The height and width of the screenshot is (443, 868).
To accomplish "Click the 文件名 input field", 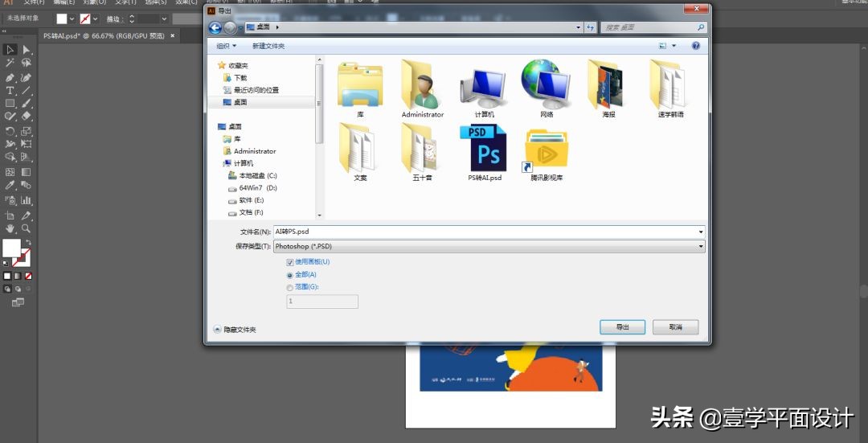I will tap(485, 232).
